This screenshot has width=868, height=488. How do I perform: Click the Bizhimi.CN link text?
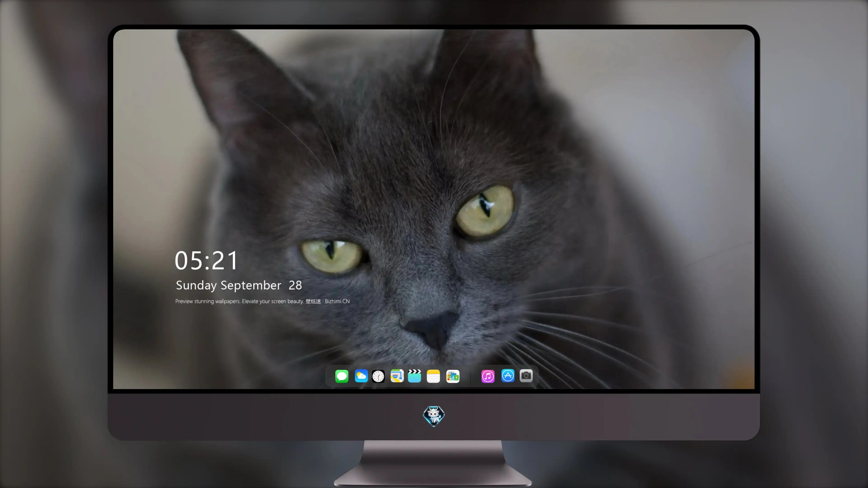tap(337, 301)
